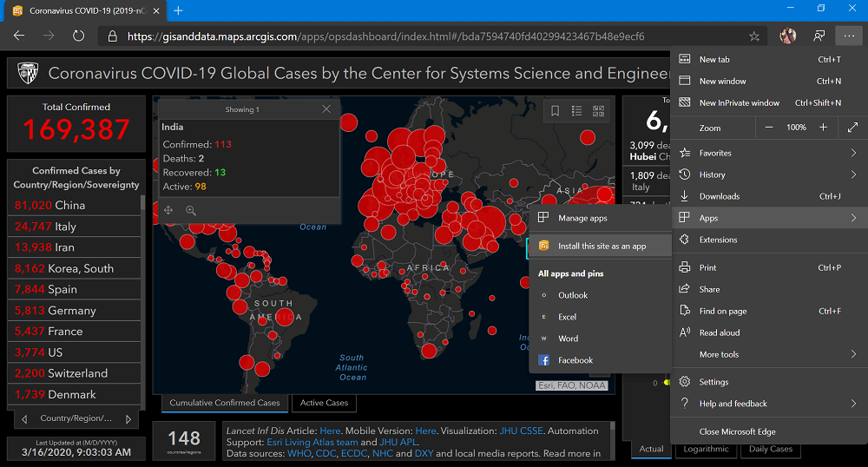Switch to Daily Cases chart tab
868x467 pixels.
(x=771, y=450)
